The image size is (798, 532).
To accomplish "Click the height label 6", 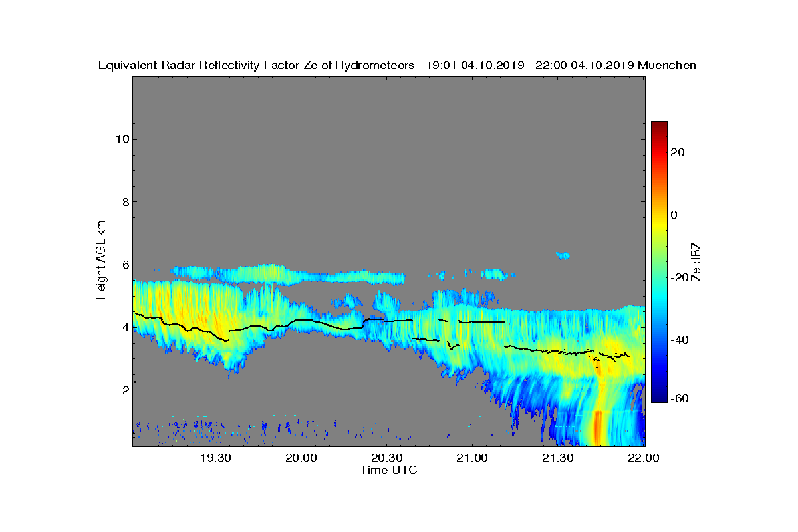I will pyautogui.click(x=124, y=265).
